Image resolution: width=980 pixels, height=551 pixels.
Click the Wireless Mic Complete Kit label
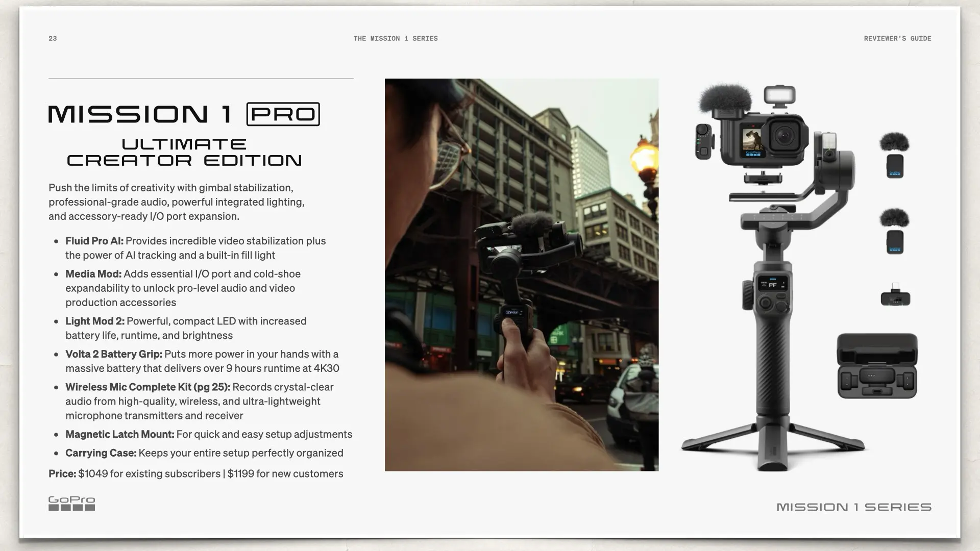click(148, 387)
